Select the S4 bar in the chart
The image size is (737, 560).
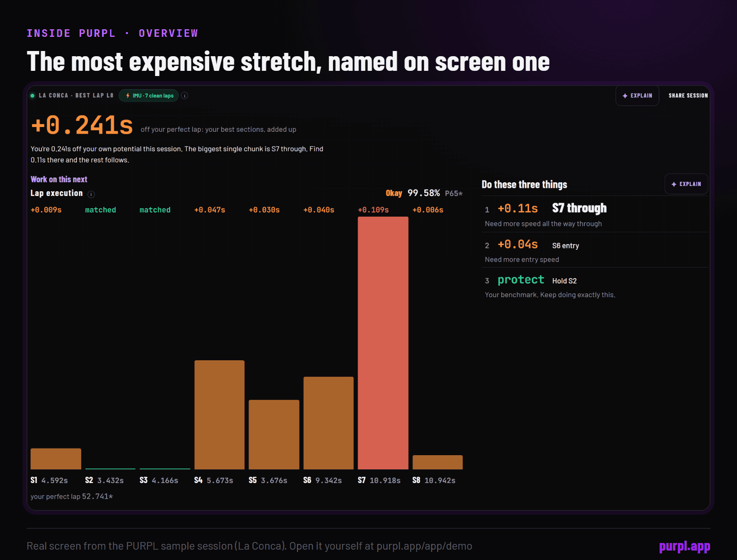(x=220, y=415)
